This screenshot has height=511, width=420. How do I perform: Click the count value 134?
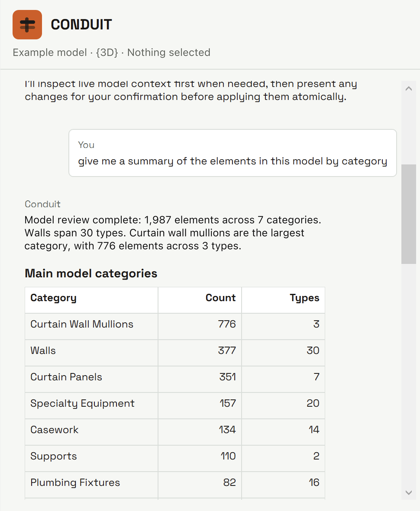(227, 430)
